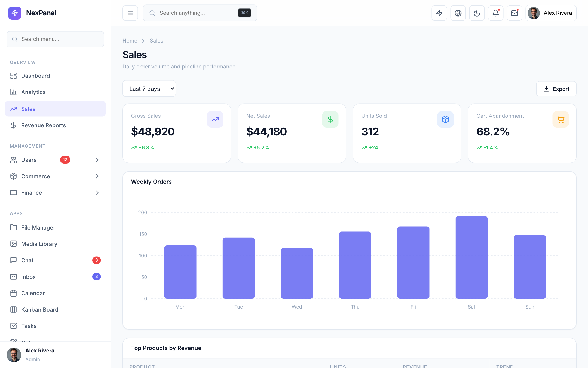
Task: Click the Dashboard grid icon in the sidebar
Action: [13, 76]
